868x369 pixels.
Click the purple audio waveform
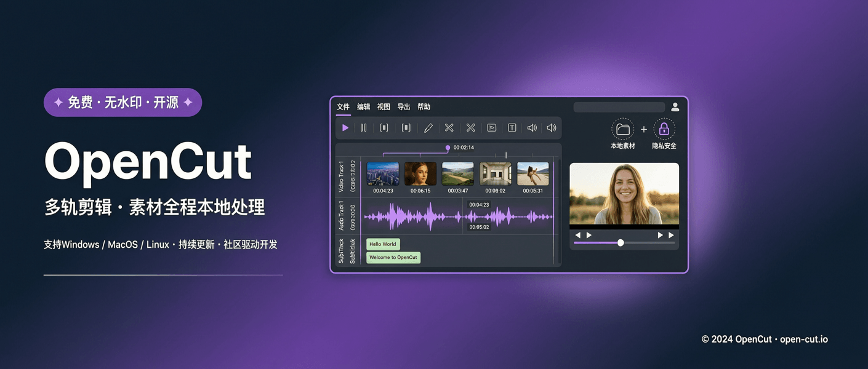(459, 216)
